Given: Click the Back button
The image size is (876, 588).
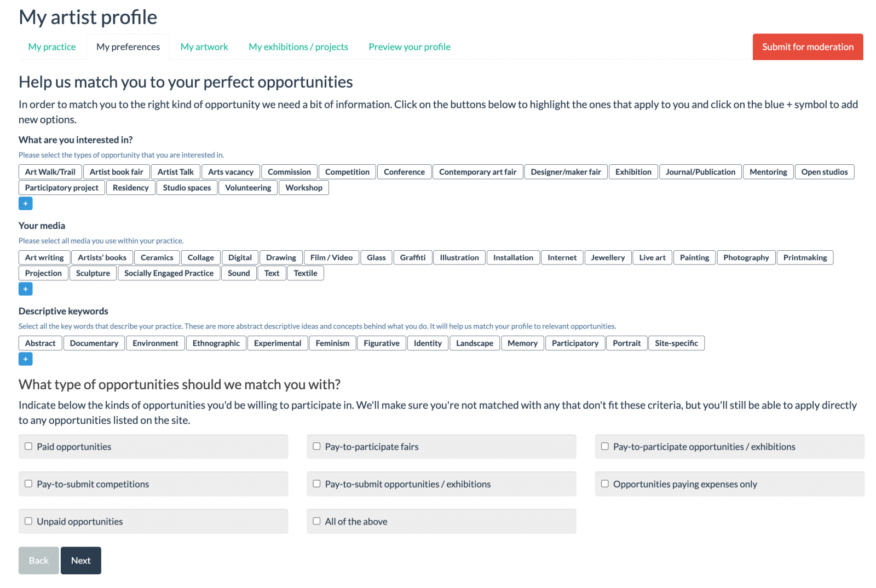Looking at the screenshot, I should [39, 561].
